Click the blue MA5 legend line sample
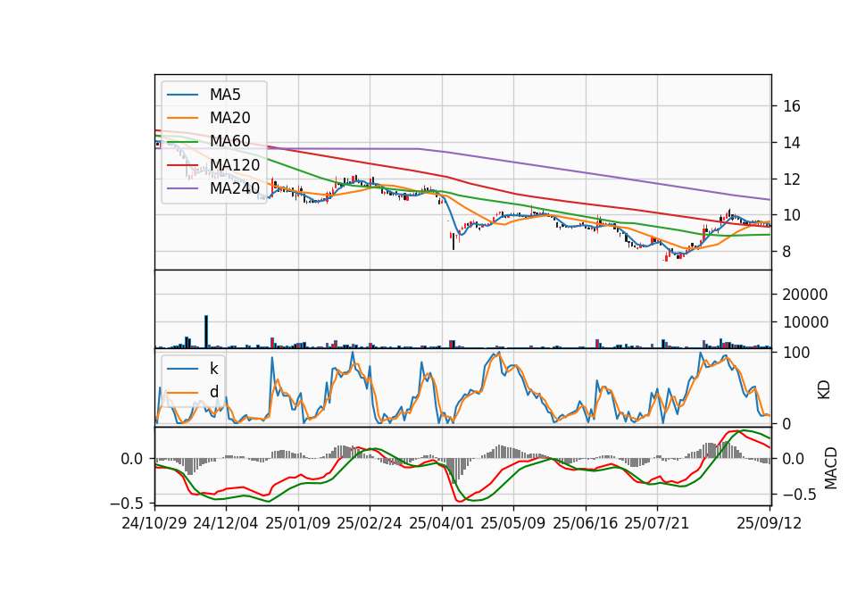This screenshot has width=857, height=616. [x=182, y=95]
